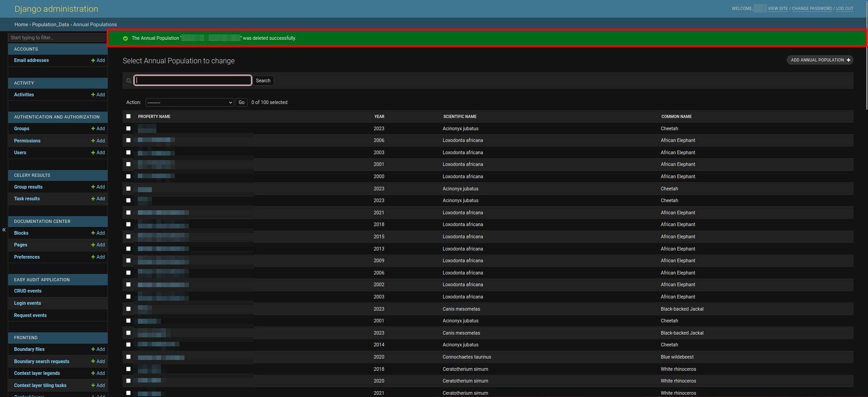
Task: Check the African Elephant 2006 row checkbox near top
Action: (x=128, y=141)
